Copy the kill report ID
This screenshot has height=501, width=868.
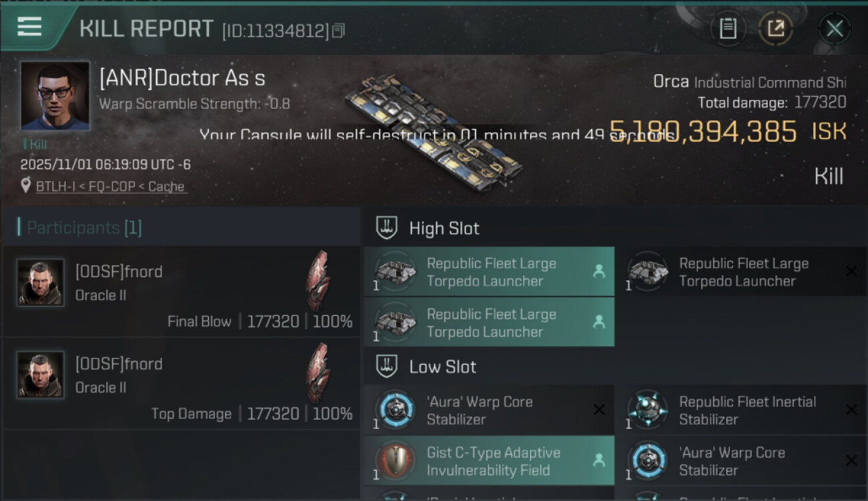tap(339, 31)
